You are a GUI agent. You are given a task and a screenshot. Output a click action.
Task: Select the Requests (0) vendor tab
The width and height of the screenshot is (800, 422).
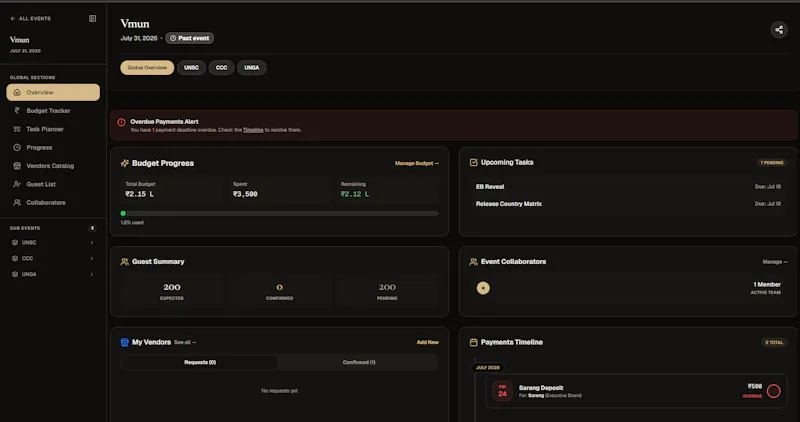pyautogui.click(x=200, y=362)
